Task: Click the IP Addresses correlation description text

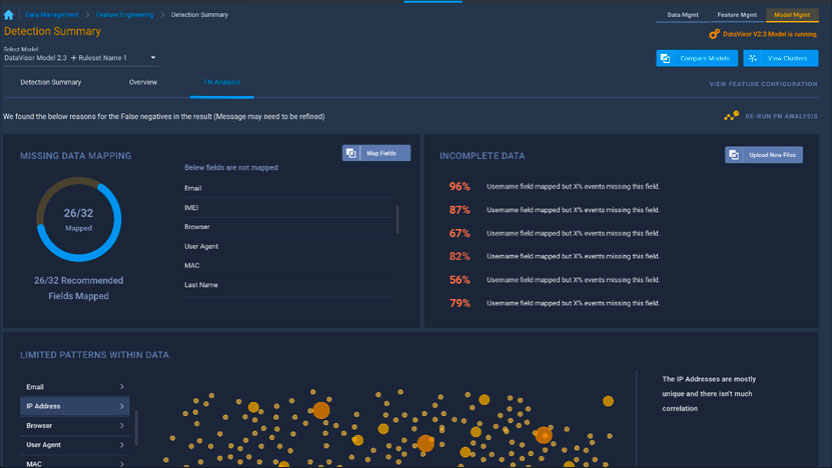Action: (709, 394)
